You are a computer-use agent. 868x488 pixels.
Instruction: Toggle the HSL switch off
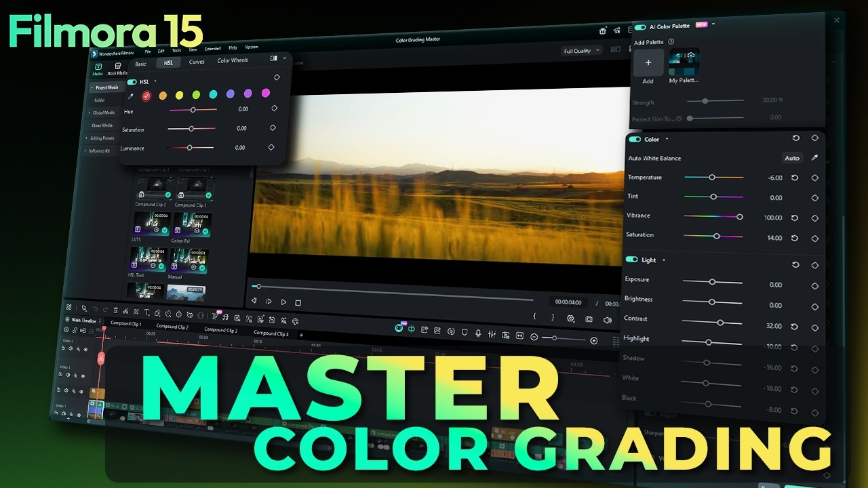point(132,82)
